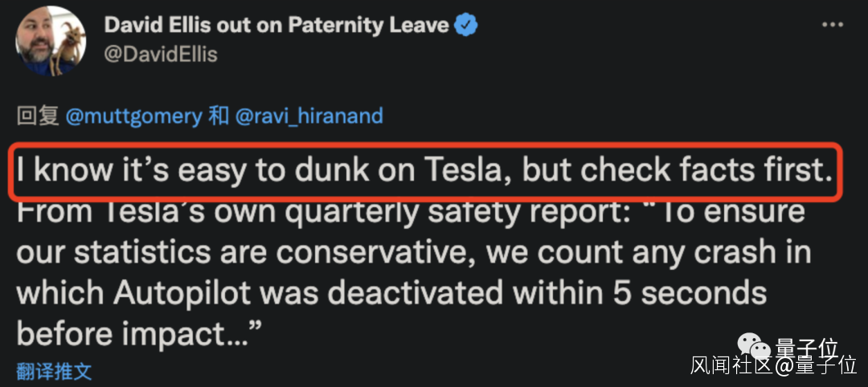Click the red-outlined sentence about dunking on Tesla
Screen dimensions: 868x387
[424, 171]
